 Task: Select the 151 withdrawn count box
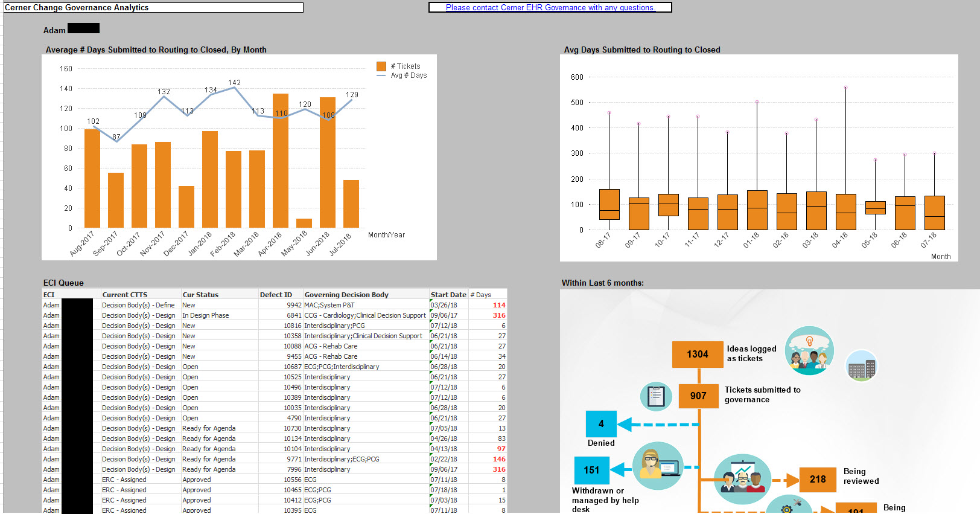coord(591,470)
